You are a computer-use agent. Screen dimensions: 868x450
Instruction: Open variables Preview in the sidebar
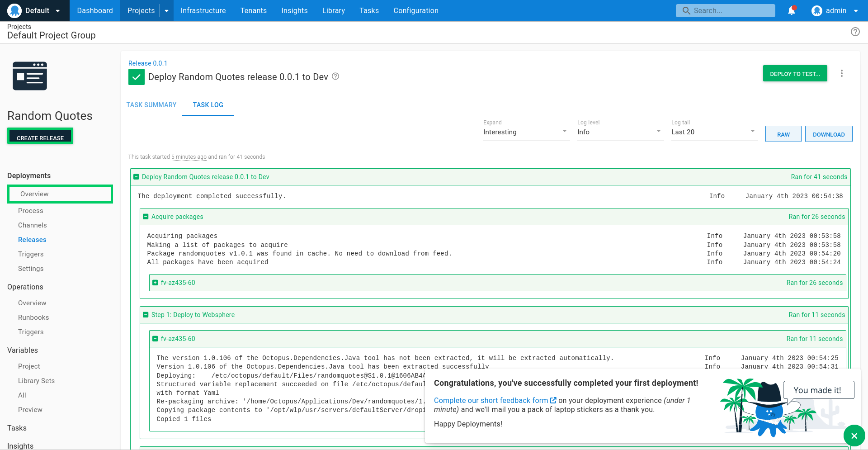click(30, 410)
